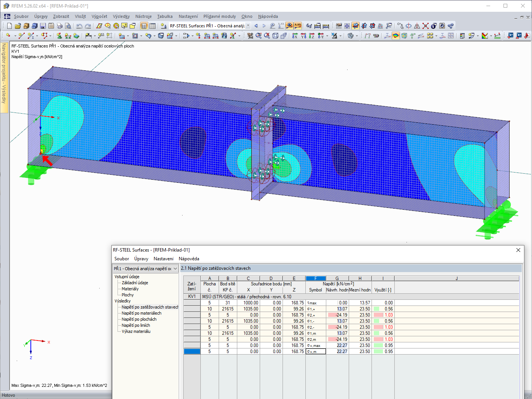Screen dimensions: 532x399
Task: Open the Tabulka menu
Action: pyautogui.click(x=165, y=16)
